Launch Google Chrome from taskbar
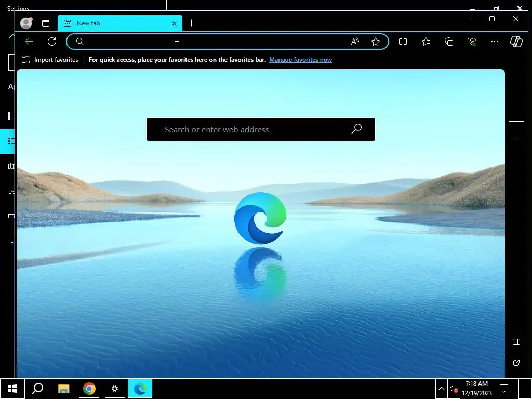 pos(89,389)
